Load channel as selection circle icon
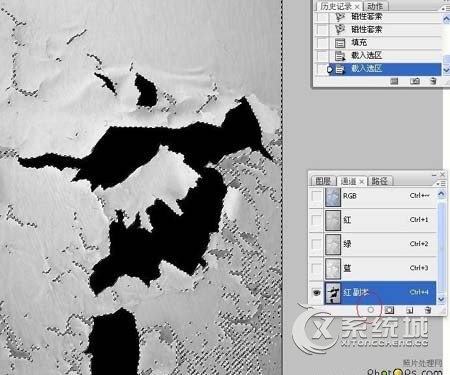The width and height of the screenshot is (450, 375). point(370,310)
